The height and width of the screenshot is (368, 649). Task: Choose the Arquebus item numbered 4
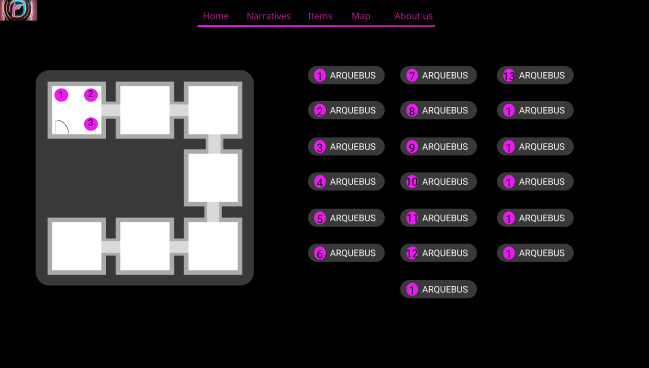point(346,182)
